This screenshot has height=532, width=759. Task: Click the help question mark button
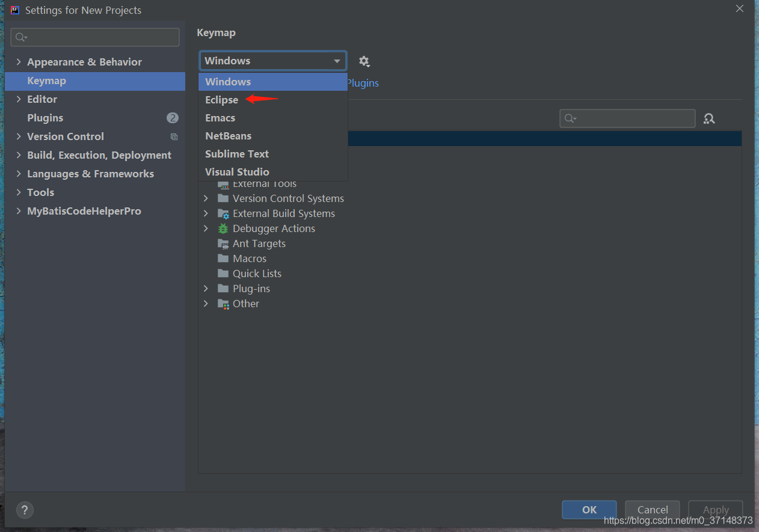point(25,510)
